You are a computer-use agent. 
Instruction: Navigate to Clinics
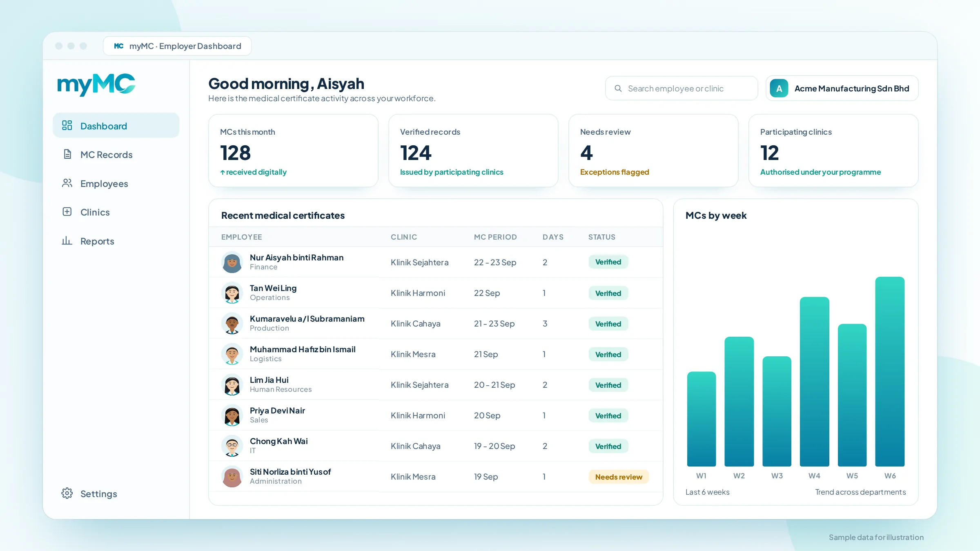pos(116,212)
